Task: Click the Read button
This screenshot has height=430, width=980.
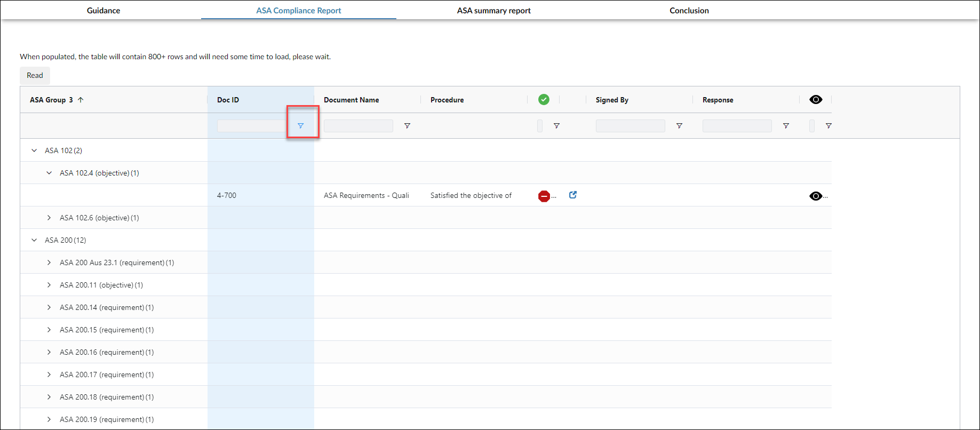Action: (35, 75)
